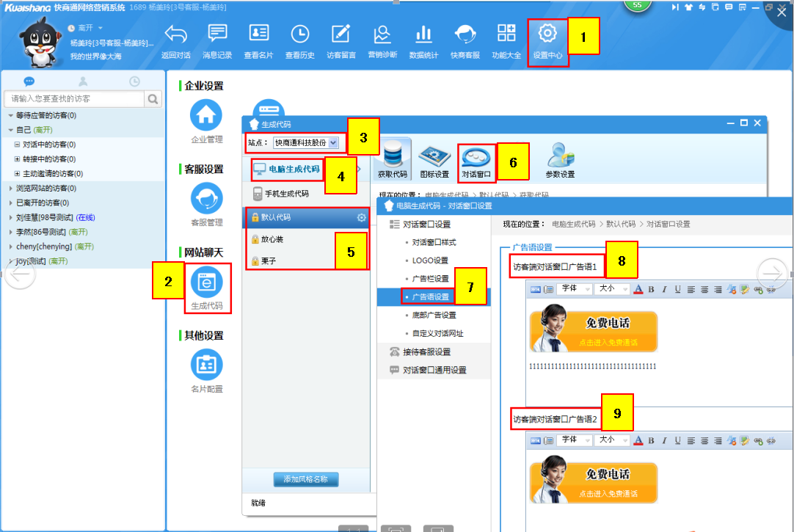Open the 站点 site combo box
794x532 pixels.
point(306,143)
